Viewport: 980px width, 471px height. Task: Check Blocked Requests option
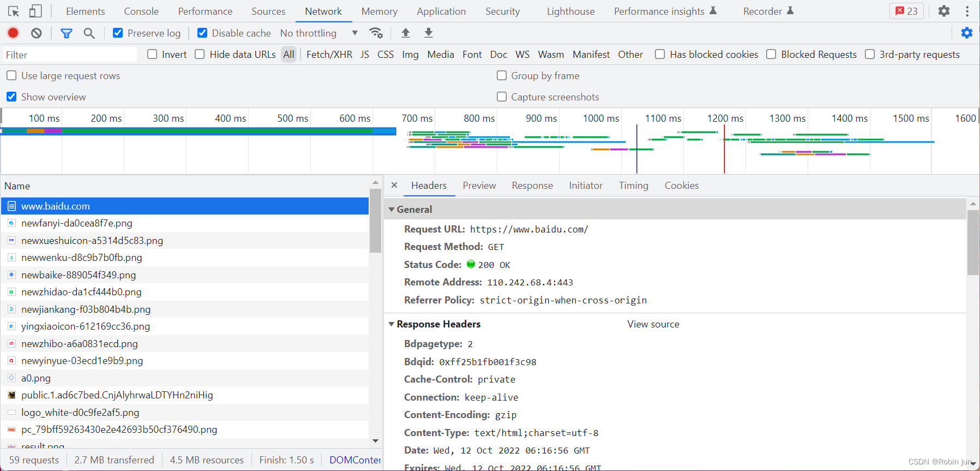pyautogui.click(x=771, y=54)
